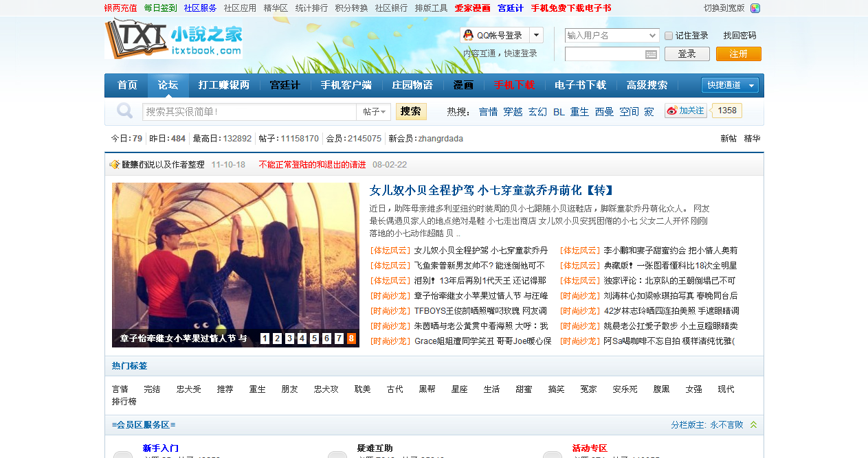Open headline 女儿奴小贝全程护驾 article
Image resolution: width=868 pixels, height=458 pixels.
coord(491,190)
